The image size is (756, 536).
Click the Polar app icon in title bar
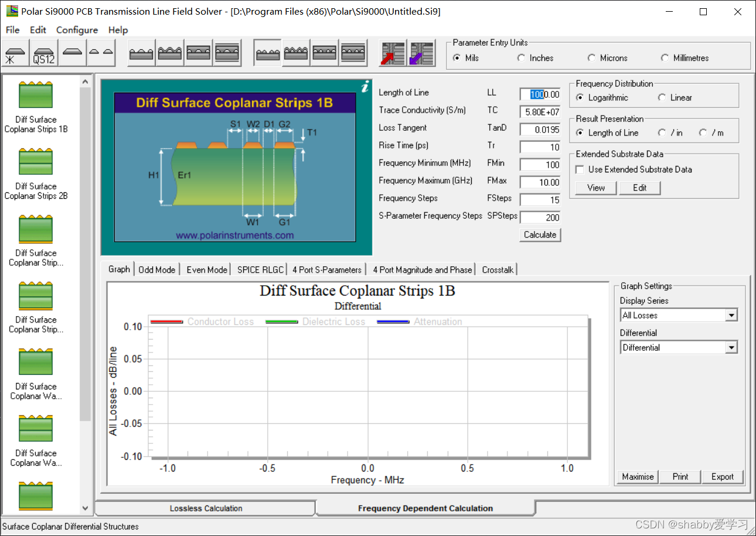click(12, 11)
